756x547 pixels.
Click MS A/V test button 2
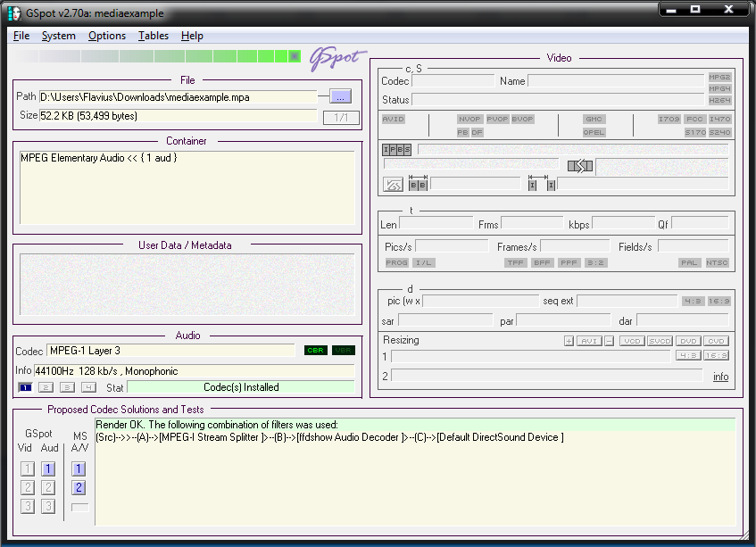(x=79, y=488)
